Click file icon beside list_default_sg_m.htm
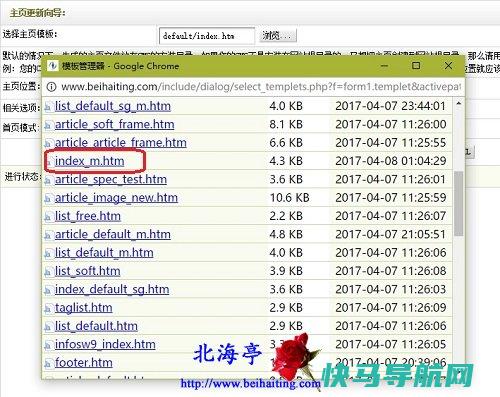 (x=48, y=107)
